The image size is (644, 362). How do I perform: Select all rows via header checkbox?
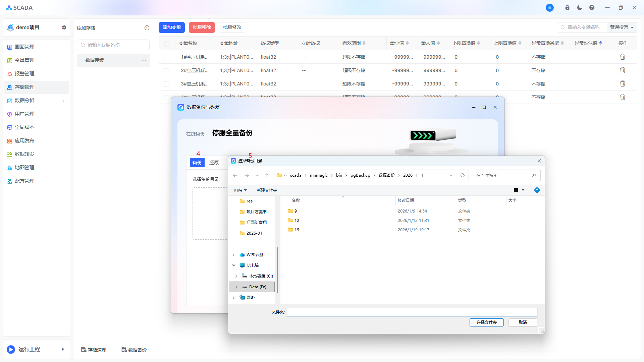167,44
